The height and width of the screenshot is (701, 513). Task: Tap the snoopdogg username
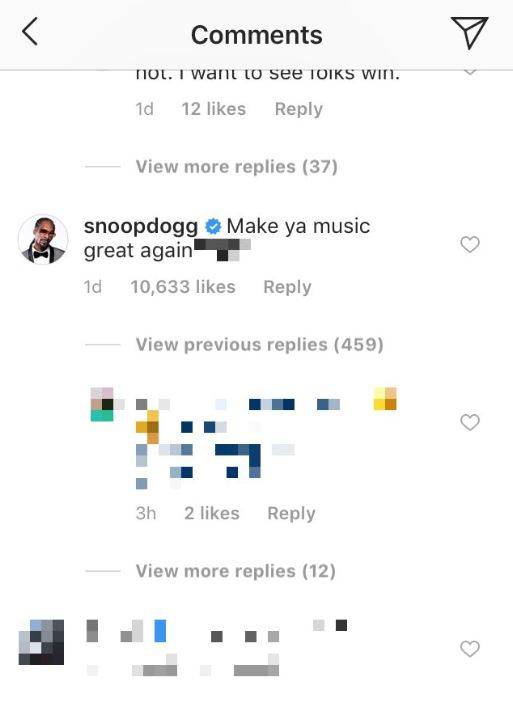[141, 226]
